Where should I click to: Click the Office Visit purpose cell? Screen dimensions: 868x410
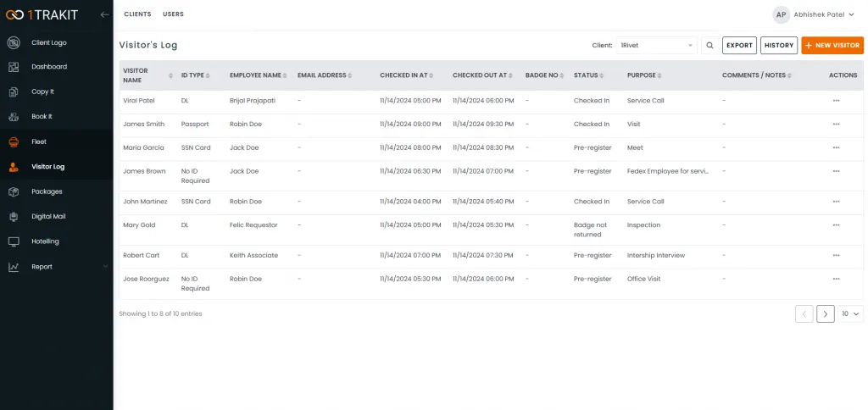(x=644, y=279)
